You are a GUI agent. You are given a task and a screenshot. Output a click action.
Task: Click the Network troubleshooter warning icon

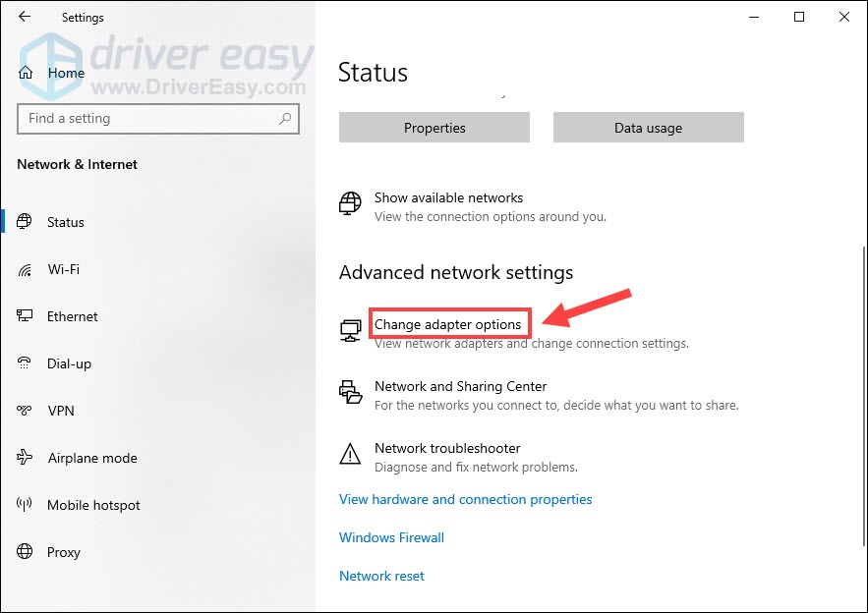tap(350, 454)
